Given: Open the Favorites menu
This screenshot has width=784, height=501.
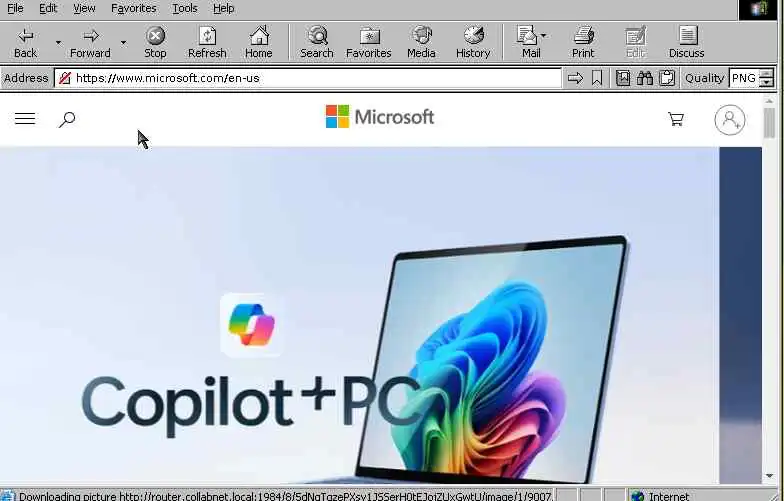Looking at the screenshot, I should click(x=134, y=8).
